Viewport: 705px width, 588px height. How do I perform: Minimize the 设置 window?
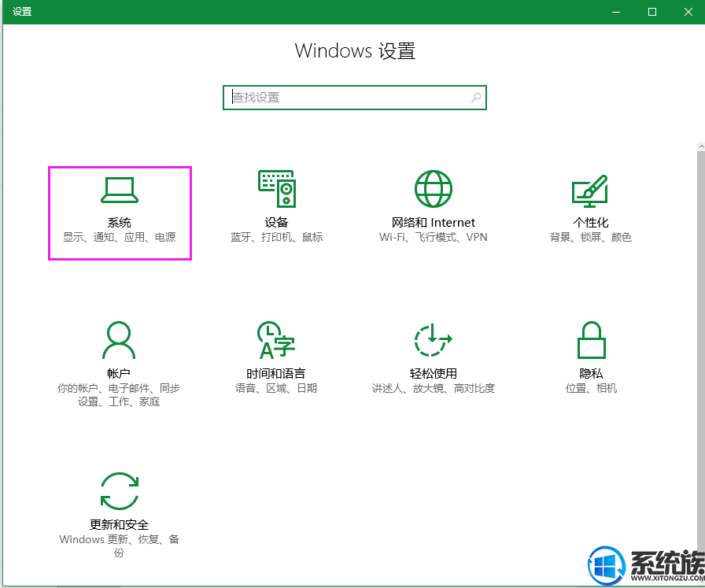coord(616,12)
